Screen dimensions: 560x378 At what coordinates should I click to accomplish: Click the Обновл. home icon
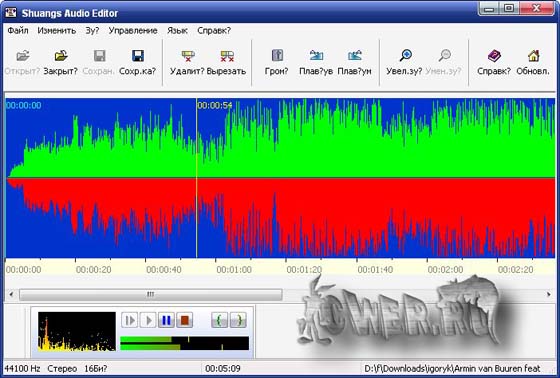533,56
